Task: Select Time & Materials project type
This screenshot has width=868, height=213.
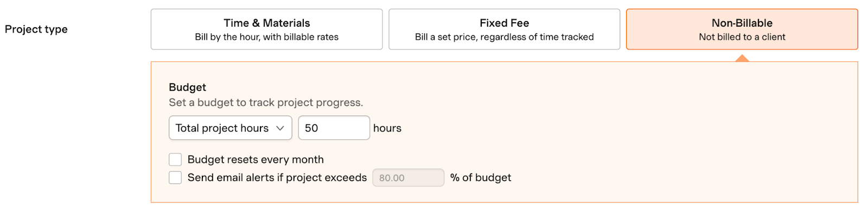Action: point(266,29)
